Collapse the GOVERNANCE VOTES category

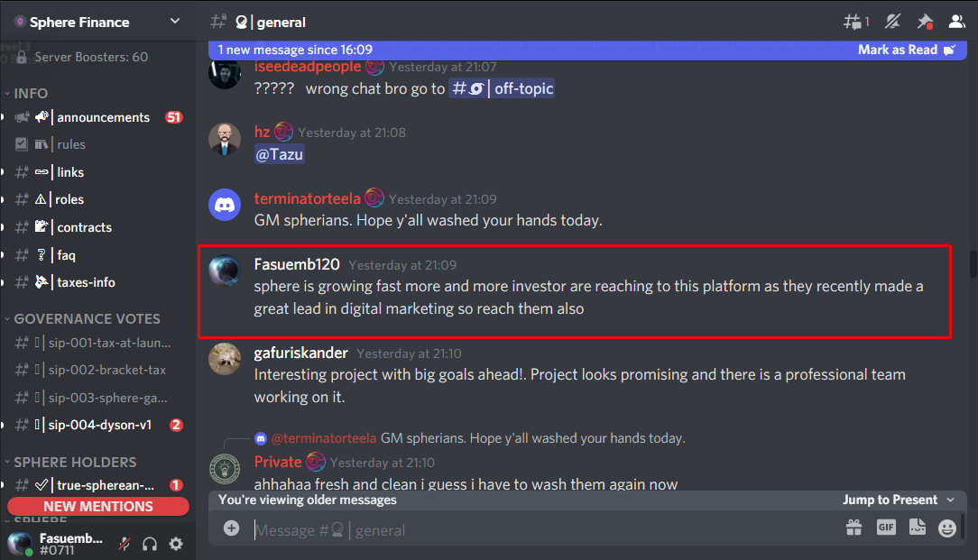click(x=87, y=318)
